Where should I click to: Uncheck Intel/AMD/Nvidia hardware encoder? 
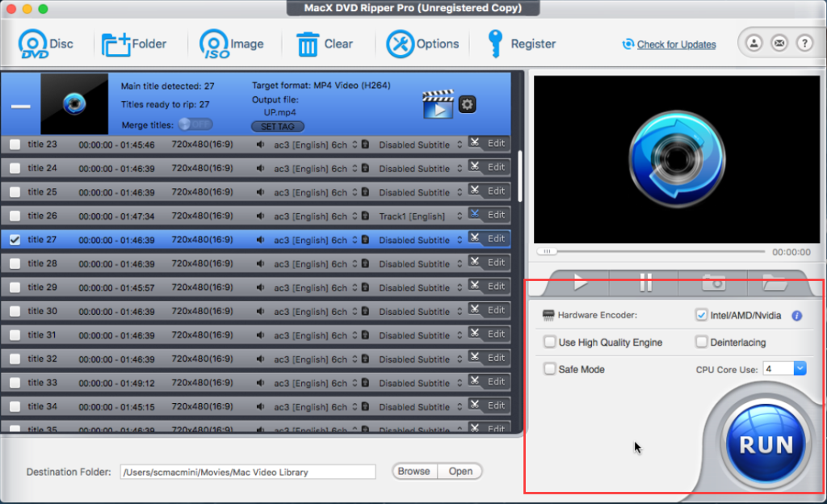pyautogui.click(x=701, y=315)
